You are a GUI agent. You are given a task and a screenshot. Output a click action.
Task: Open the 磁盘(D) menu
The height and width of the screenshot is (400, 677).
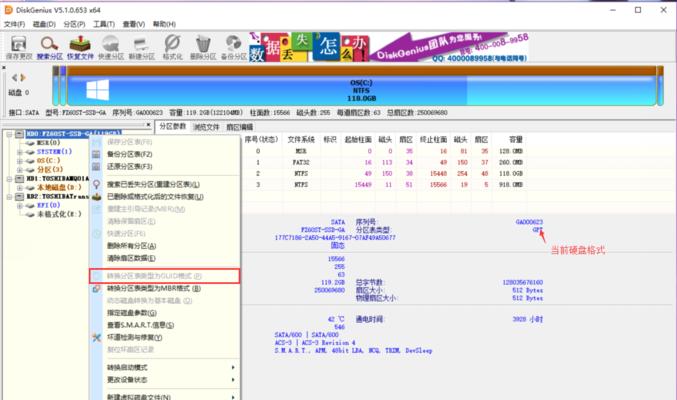(44, 24)
